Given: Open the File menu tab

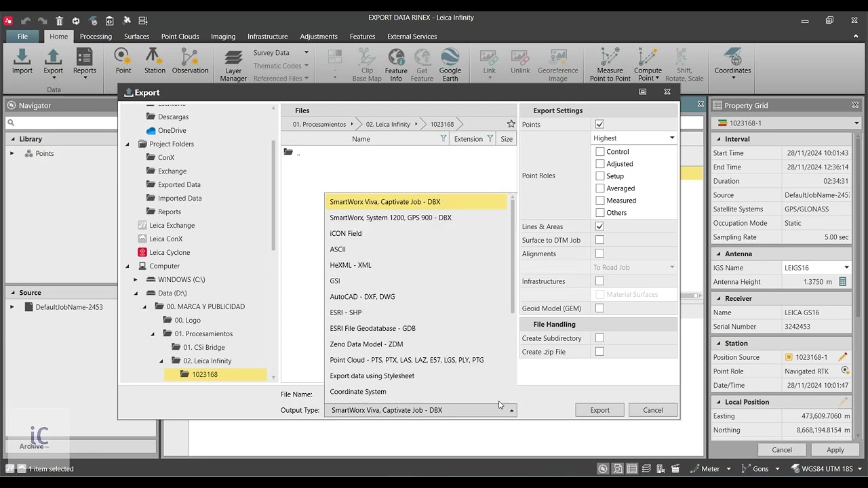Looking at the screenshot, I should [22, 37].
